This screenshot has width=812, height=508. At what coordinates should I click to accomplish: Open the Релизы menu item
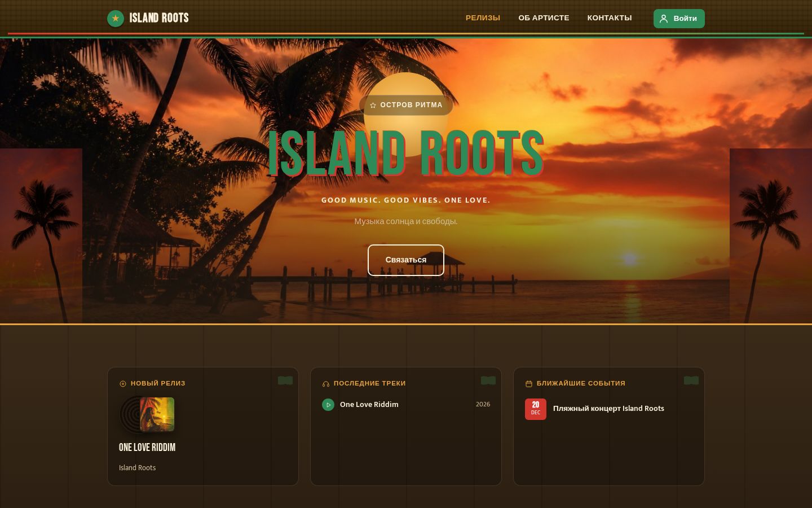(x=483, y=18)
